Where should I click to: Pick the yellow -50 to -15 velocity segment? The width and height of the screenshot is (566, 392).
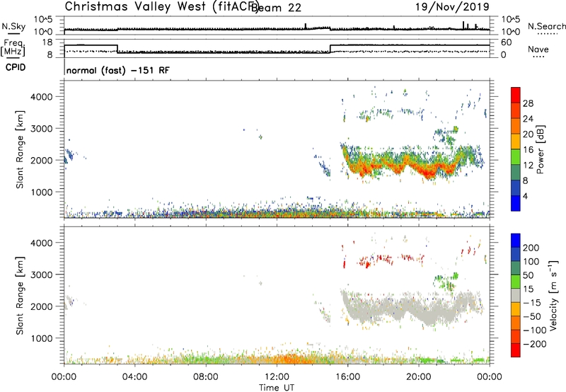pos(516,309)
